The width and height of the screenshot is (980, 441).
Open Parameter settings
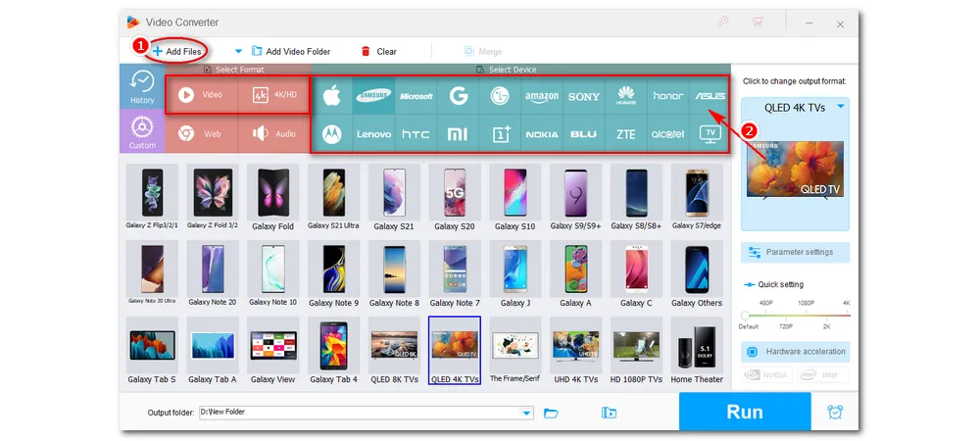[x=795, y=253]
